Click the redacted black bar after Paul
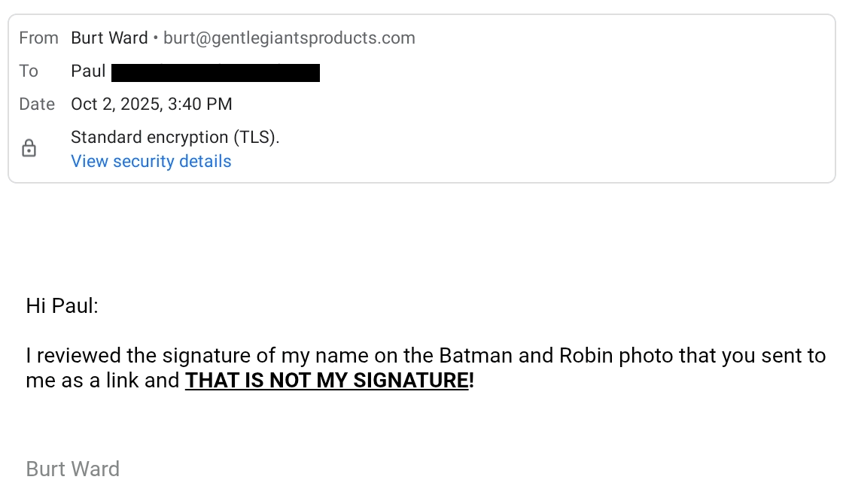The image size is (843, 504). [x=215, y=72]
